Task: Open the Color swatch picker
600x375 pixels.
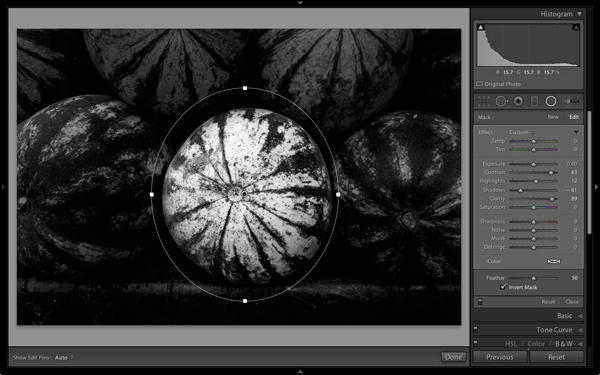Action: [554, 261]
